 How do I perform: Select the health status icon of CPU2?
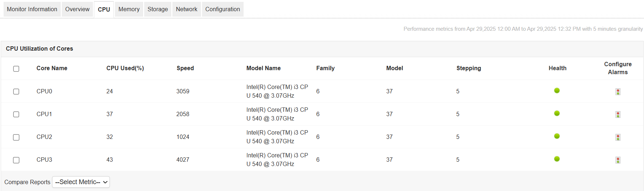(557, 136)
